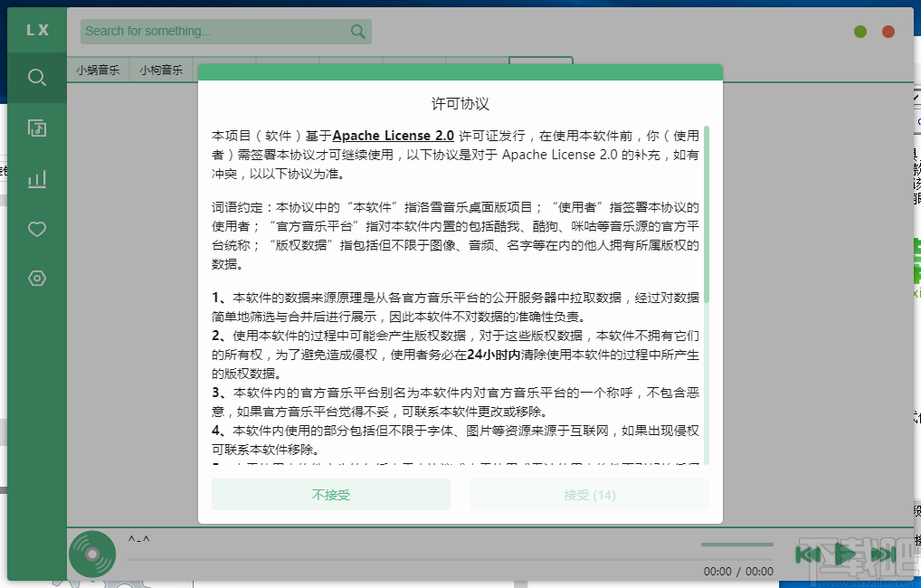
Task: Open the leaderboard charts sidebar icon
Action: pyautogui.click(x=36, y=179)
